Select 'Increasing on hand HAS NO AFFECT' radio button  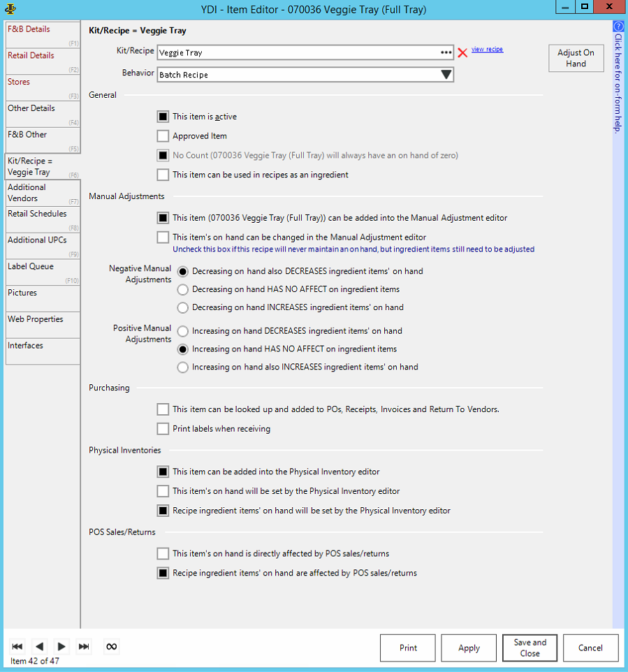coord(182,349)
